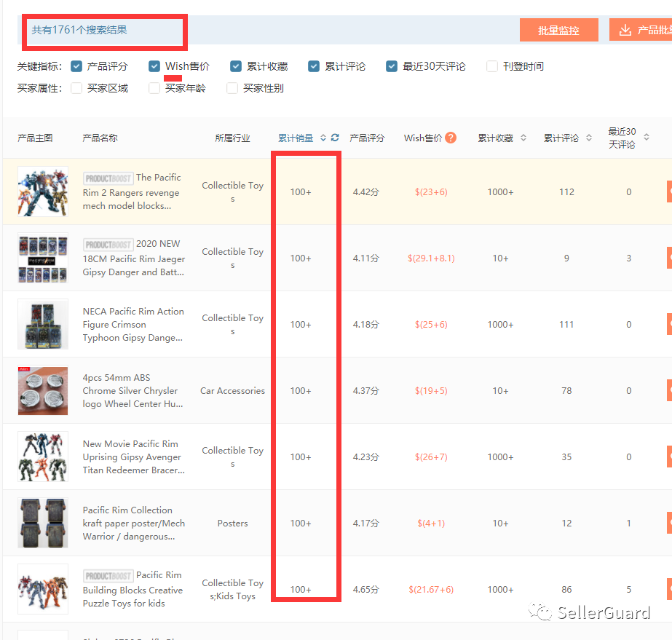Viewport: 672px width, 640px height.
Task: Click the 累计销量 column header
Action: [296, 138]
